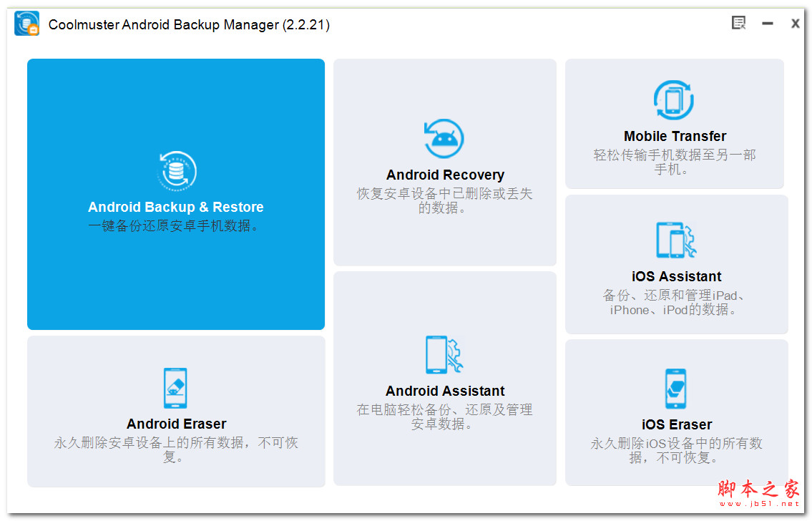Open Mobile Transfer via its phone icon
This screenshot has width=812, height=521.
[x=673, y=100]
